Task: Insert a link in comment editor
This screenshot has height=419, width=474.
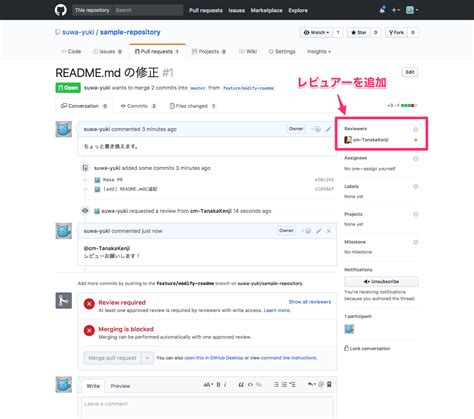Action: (259, 384)
